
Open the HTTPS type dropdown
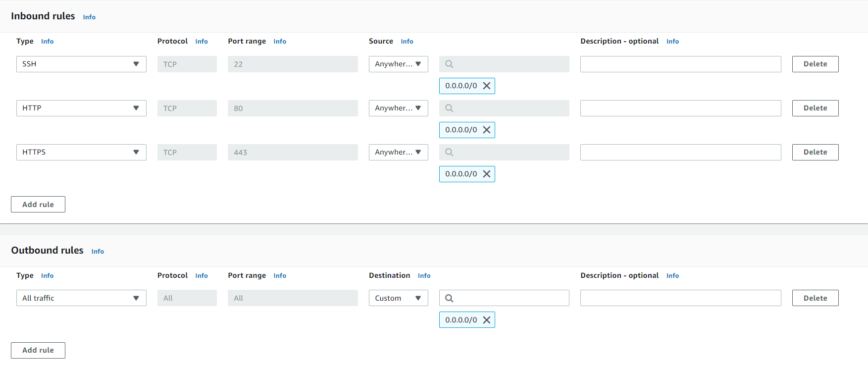pos(81,152)
